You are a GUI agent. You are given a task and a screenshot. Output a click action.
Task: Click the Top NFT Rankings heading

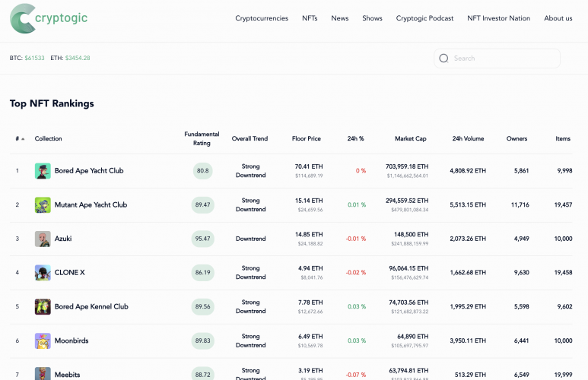pos(52,103)
